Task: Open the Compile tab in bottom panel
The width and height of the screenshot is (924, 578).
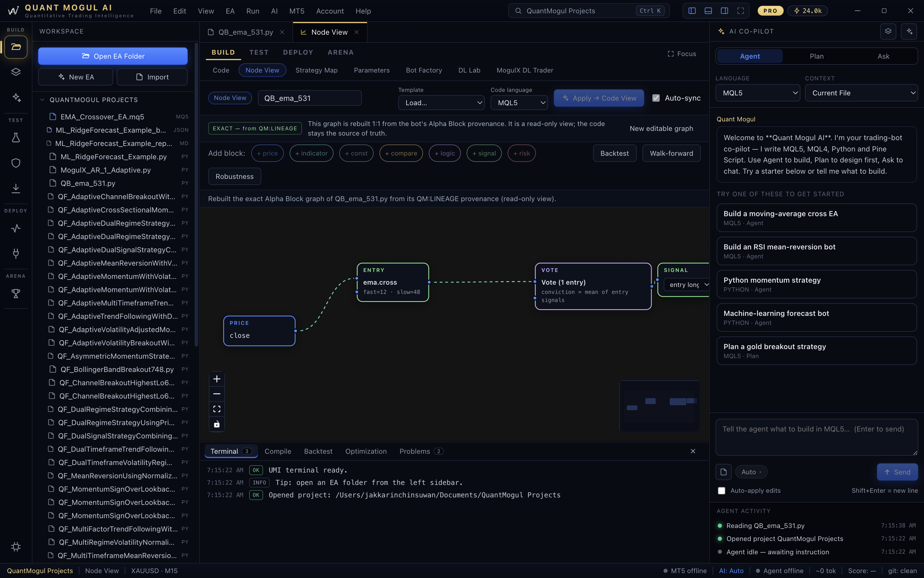Action: coord(278,451)
